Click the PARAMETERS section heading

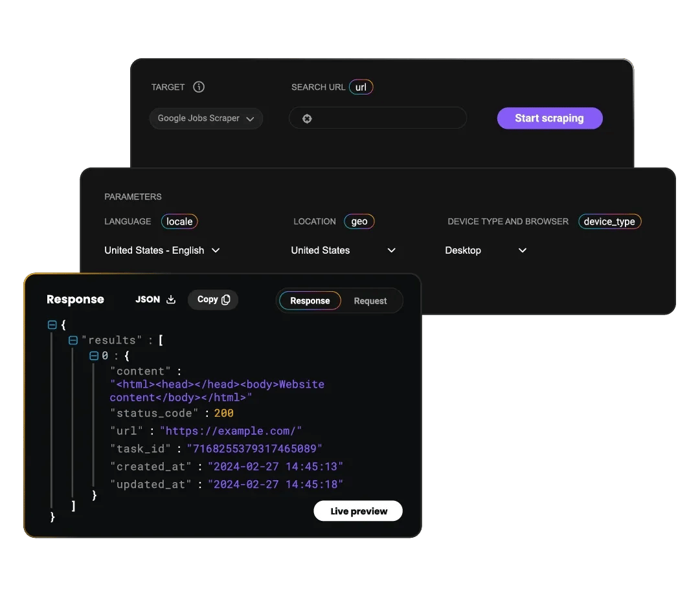coord(133,197)
